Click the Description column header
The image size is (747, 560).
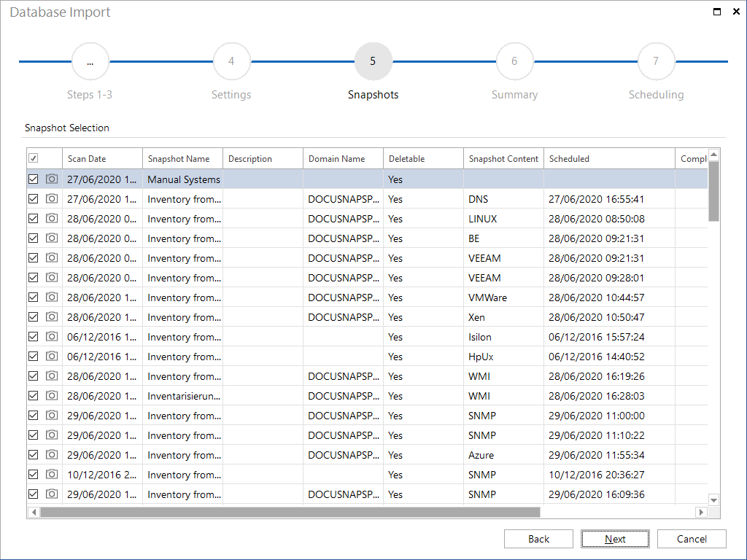[x=263, y=158]
